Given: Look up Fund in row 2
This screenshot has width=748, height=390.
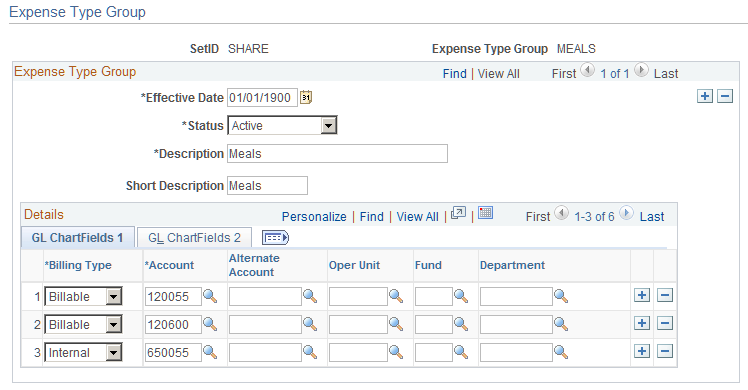Looking at the screenshot, I should [x=461, y=324].
